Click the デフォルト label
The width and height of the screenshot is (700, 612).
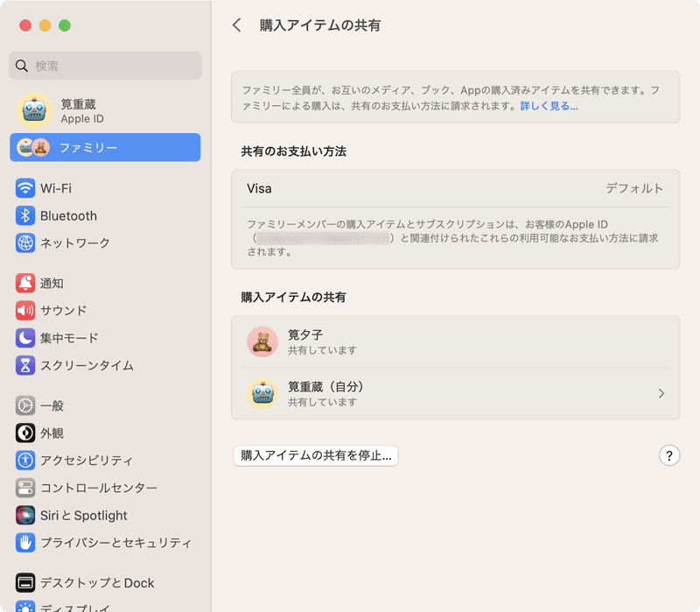click(634, 188)
